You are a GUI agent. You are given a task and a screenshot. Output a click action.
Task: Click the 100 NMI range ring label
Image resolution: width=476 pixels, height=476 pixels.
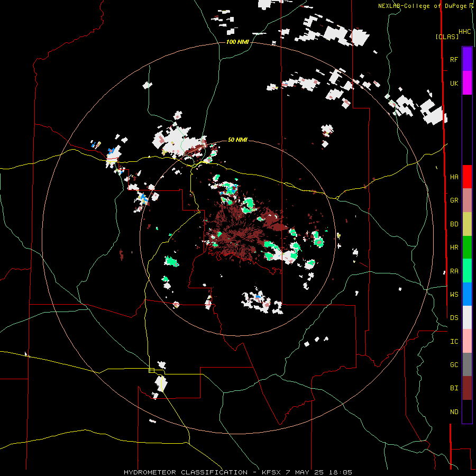coord(237,42)
